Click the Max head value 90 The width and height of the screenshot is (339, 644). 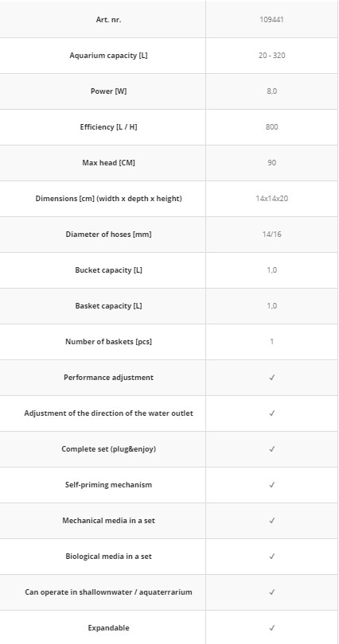271,163
